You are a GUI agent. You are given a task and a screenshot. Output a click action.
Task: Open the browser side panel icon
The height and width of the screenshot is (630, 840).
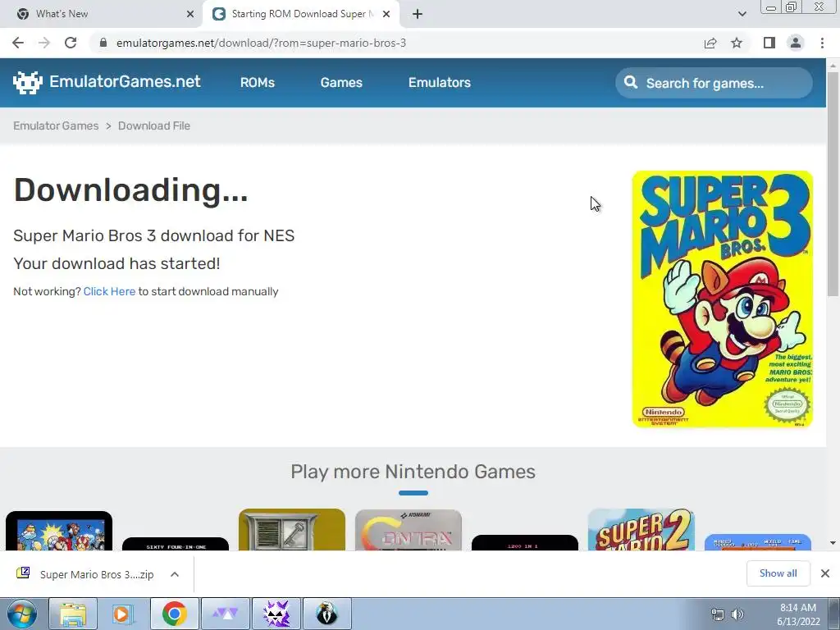[x=769, y=43]
